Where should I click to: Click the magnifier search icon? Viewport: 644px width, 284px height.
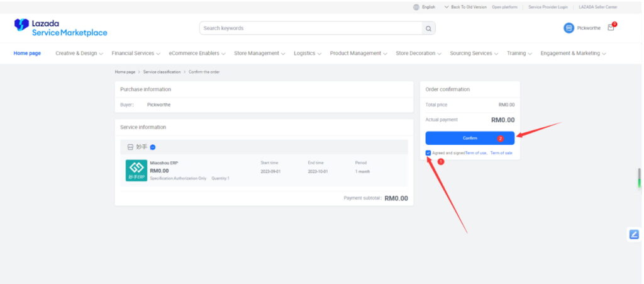coord(428,28)
